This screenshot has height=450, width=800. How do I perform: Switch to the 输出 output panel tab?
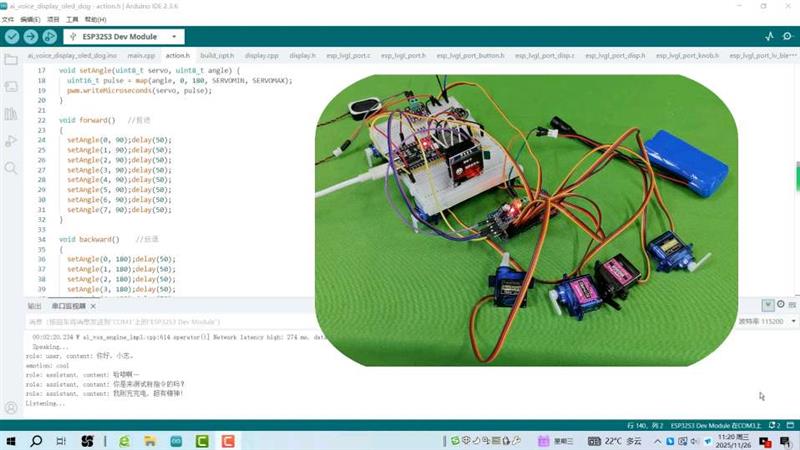click(34, 306)
